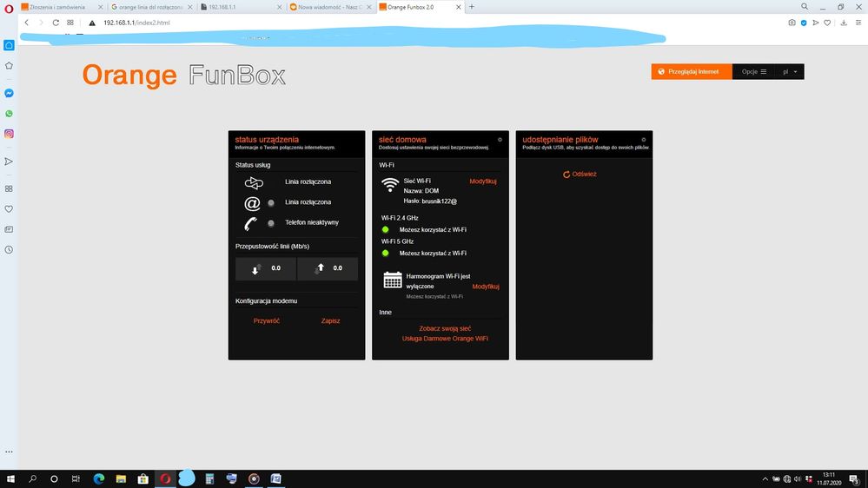Open Messenger in the Opera sidebar
The height and width of the screenshot is (488, 868).
[x=9, y=93]
